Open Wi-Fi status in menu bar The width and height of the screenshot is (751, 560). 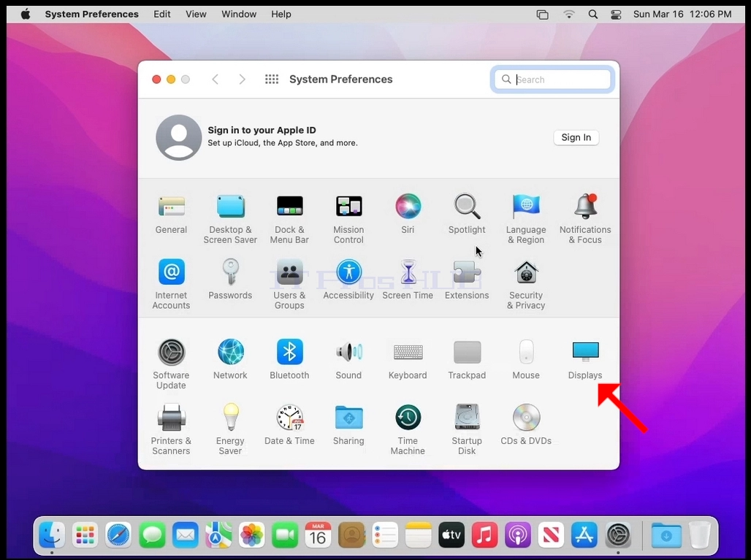click(568, 15)
